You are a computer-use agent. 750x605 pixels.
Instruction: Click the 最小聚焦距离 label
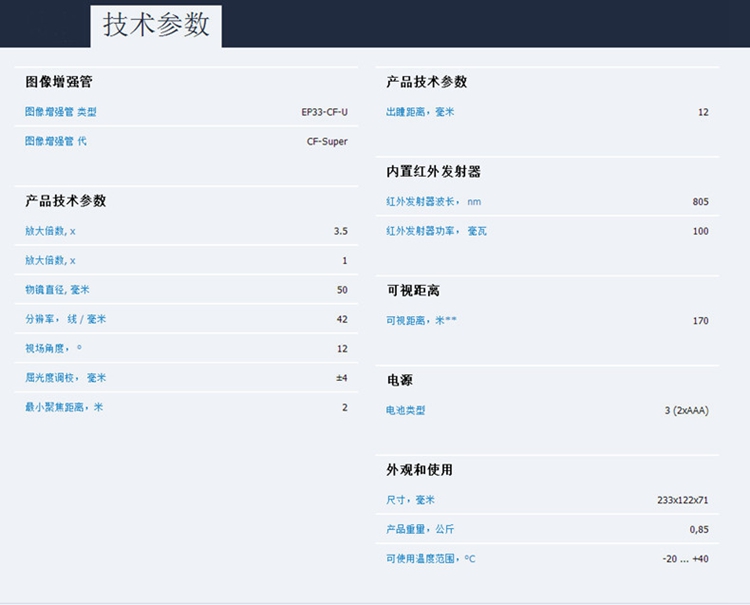pos(64,407)
